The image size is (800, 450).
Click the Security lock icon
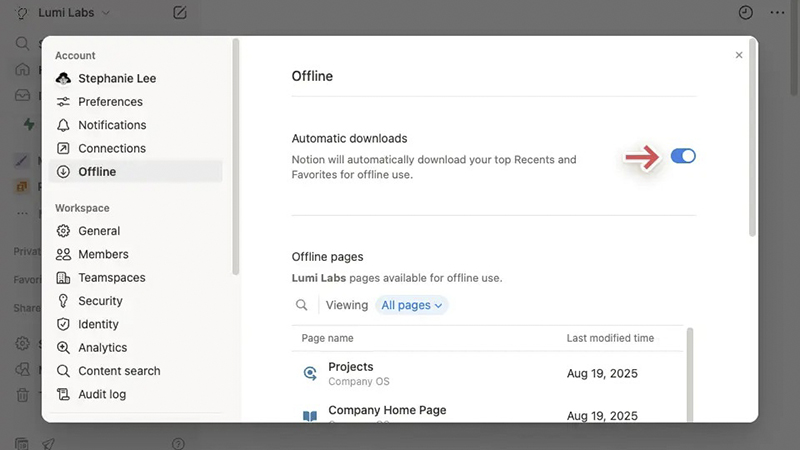pos(64,301)
